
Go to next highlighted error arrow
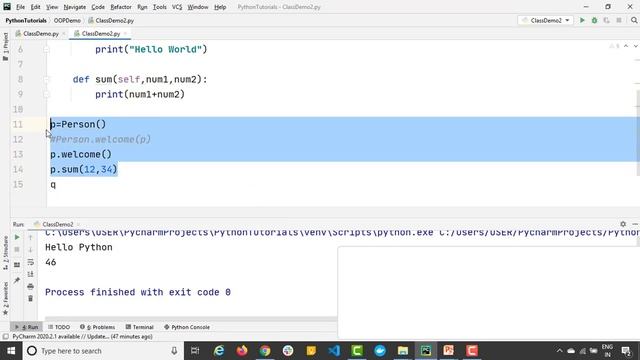636,46
